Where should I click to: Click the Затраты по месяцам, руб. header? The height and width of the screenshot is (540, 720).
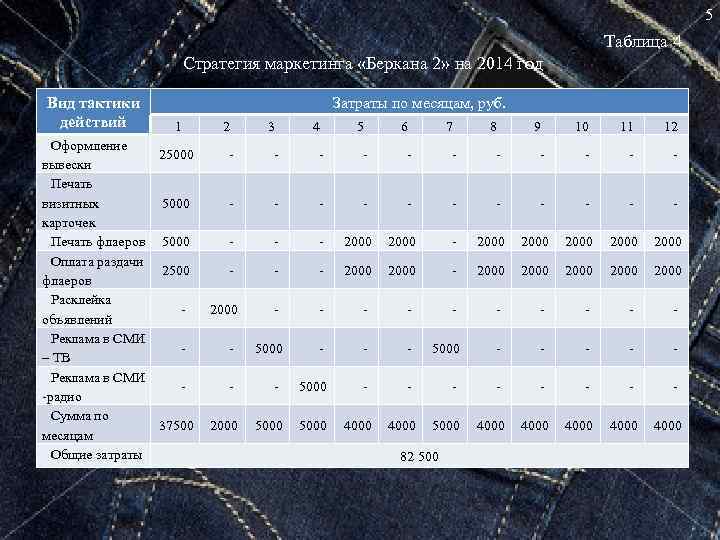(419, 103)
